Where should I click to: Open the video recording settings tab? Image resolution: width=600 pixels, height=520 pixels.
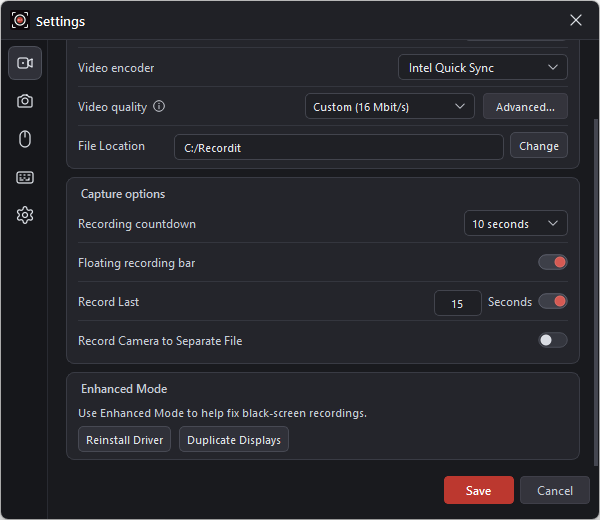click(x=25, y=63)
